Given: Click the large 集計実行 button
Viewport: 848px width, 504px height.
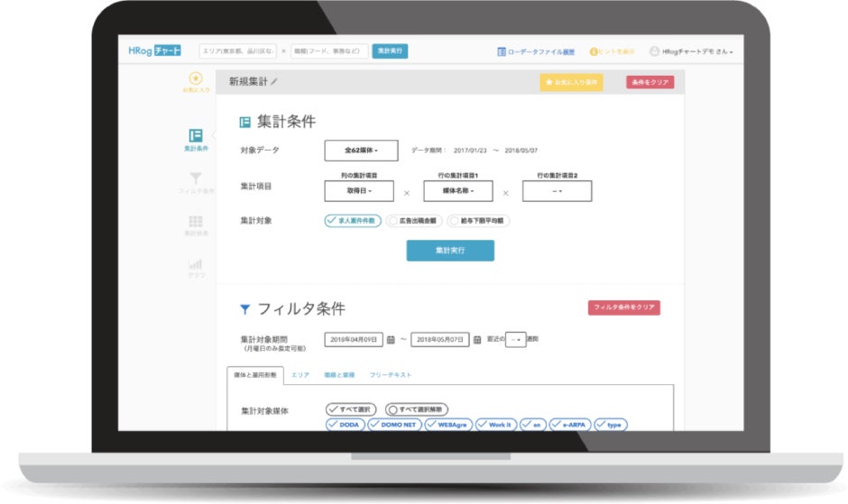Looking at the screenshot, I should click(450, 251).
